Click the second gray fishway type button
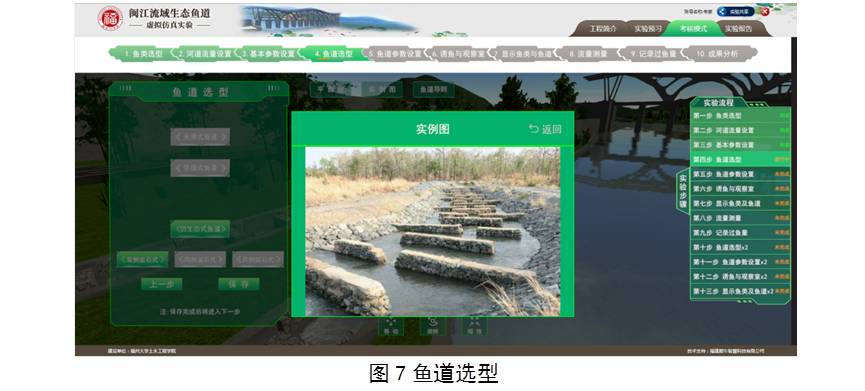Screen dimensions: 865x391 pyautogui.click(x=200, y=168)
